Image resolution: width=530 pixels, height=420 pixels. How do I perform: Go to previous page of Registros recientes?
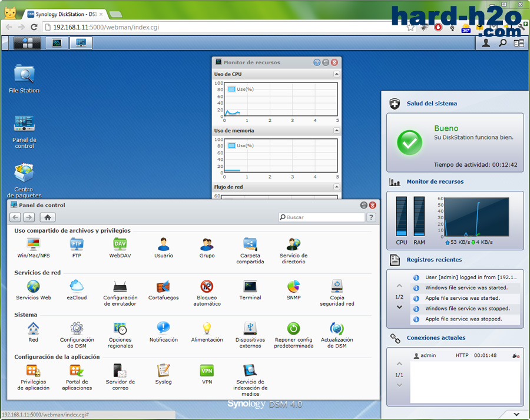tap(399, 286)
